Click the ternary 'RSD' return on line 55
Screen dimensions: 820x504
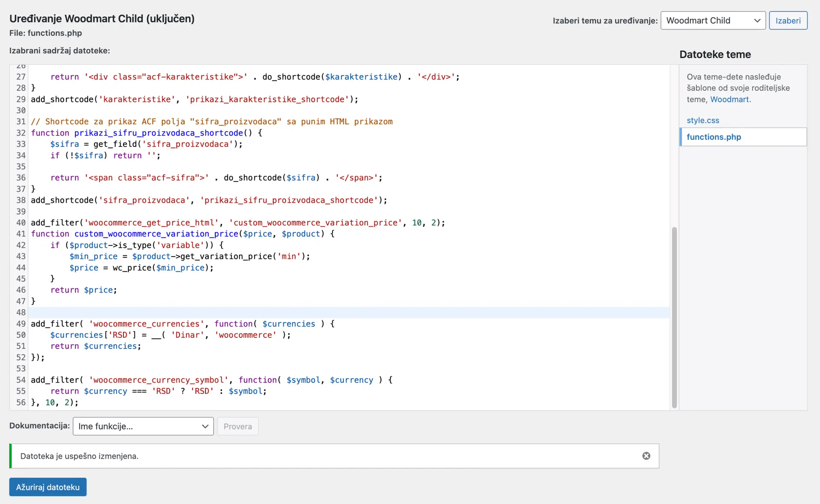click(158, 391)
